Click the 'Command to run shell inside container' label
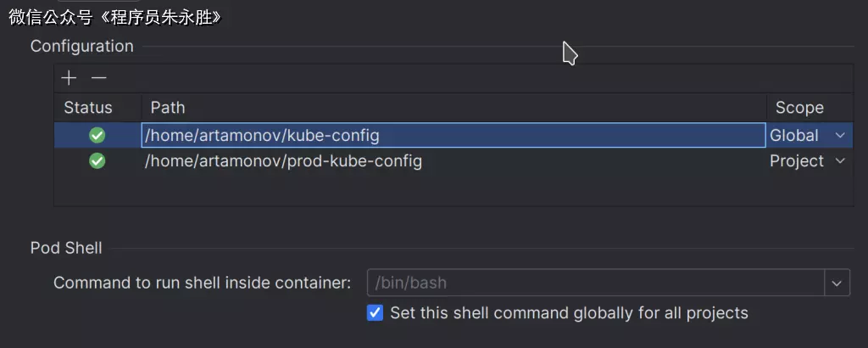The width and height of the screenshot is (868, 348). [x=202, y=283]
